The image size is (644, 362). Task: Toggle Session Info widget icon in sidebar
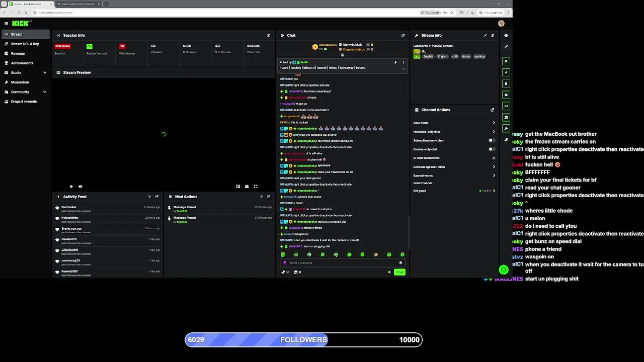click(x=506, y=106)
